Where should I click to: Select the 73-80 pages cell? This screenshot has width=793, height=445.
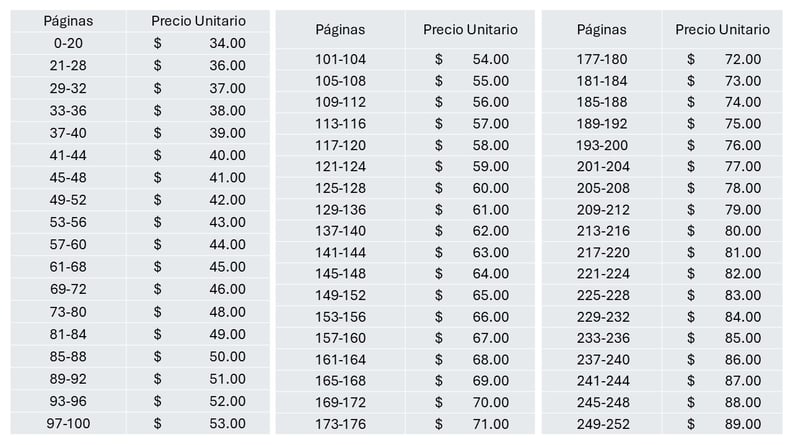coord(68,312)
